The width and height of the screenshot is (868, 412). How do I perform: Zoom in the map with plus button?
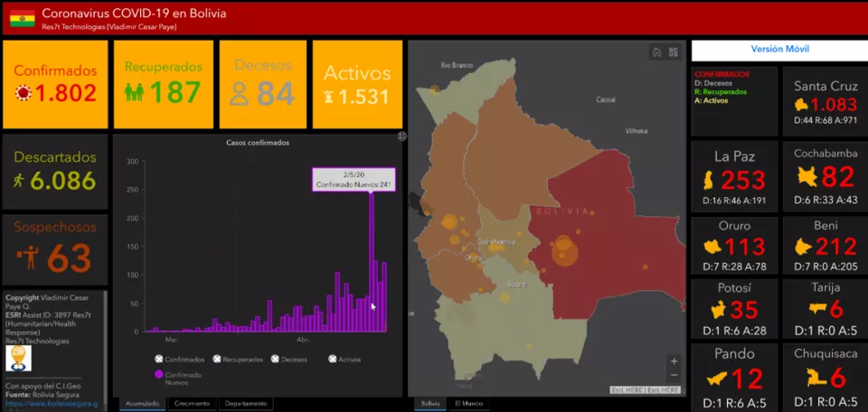pos(674,361)
